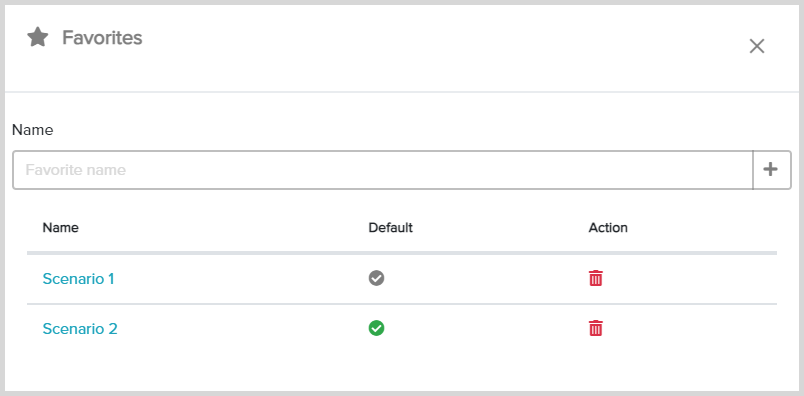
Task: Close the Favorites dialog with the X icon
Action: (757, 46)
